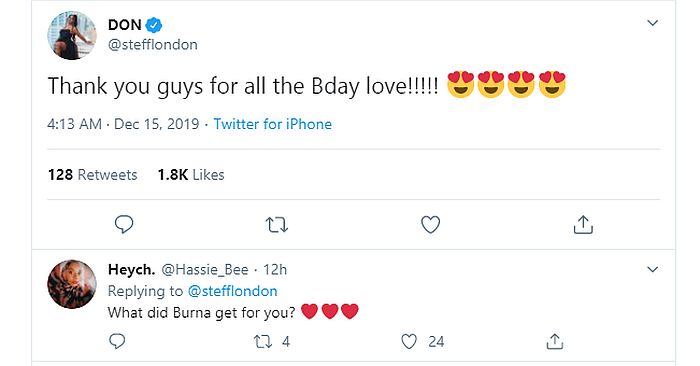Open the main tweet options chevron
Viewport: 700px width, 366px height.
(653, 23)
